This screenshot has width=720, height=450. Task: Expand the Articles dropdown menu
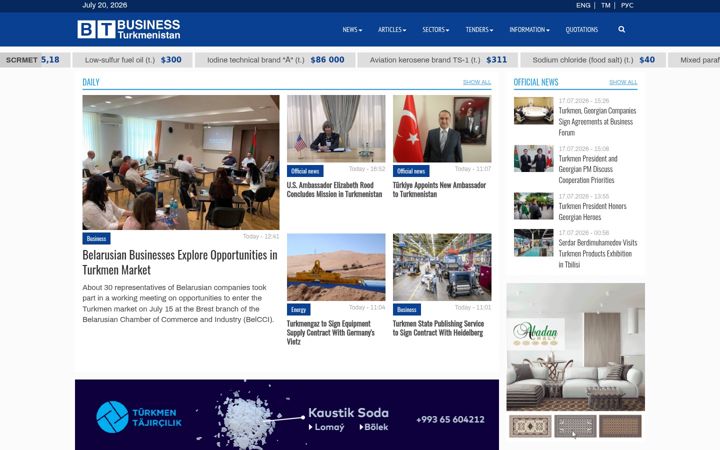pos(392,29)
